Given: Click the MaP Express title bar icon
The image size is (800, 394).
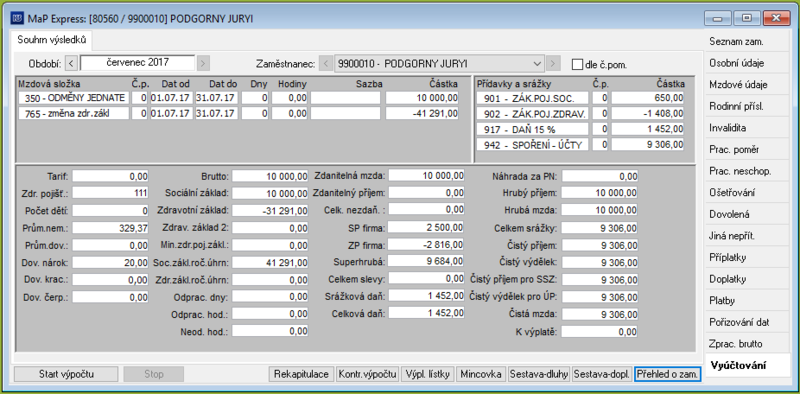Looking at the screenshot, I should tap(18, 18).
